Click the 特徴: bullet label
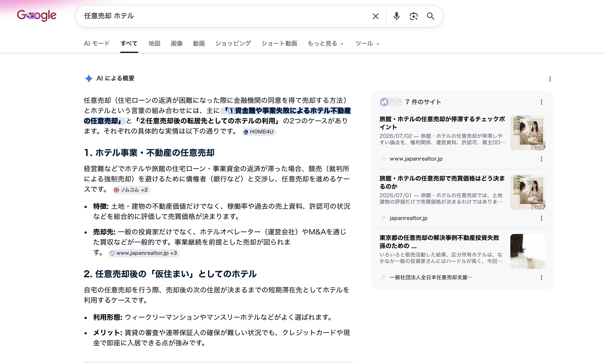 click(x=101, y=206)
